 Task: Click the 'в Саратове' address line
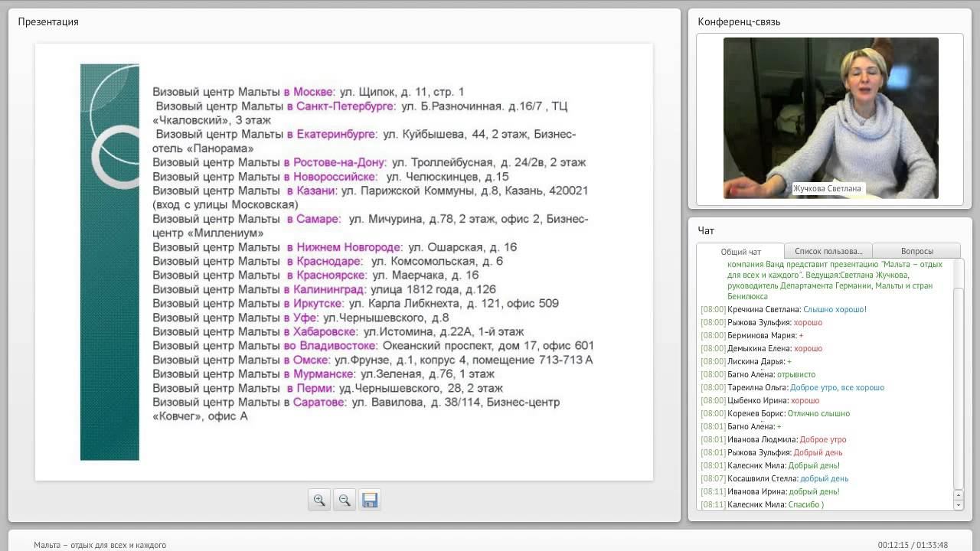point(356,409)
